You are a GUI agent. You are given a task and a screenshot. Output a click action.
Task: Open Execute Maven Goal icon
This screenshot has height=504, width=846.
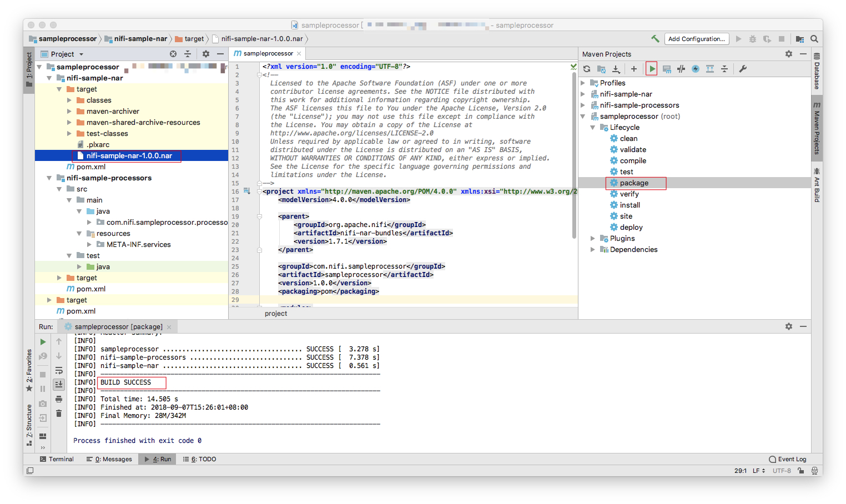667,69
